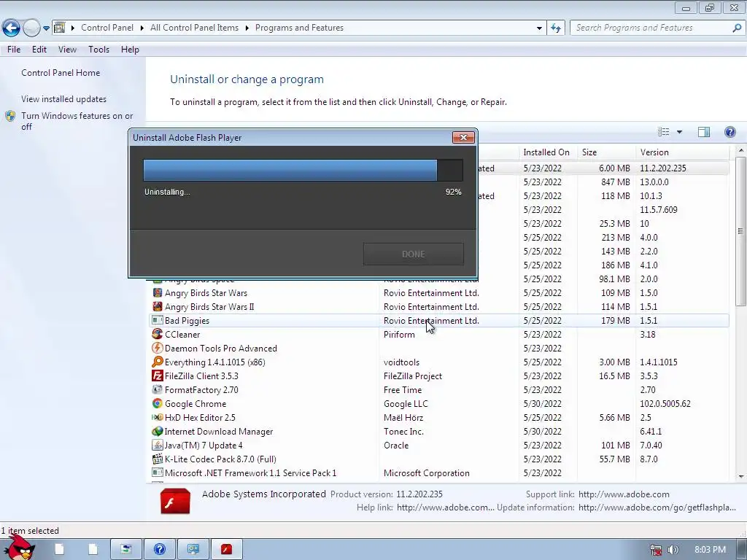The image size is (747, 560).
Task: Open the address bar history dropdown
Action: (539, 28)
